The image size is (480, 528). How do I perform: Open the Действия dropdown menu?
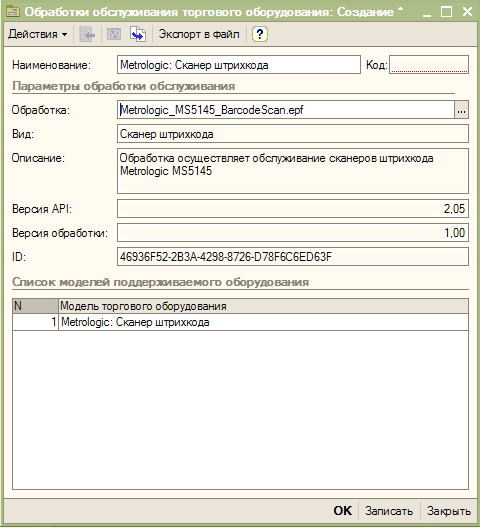(x=37, y=34)
